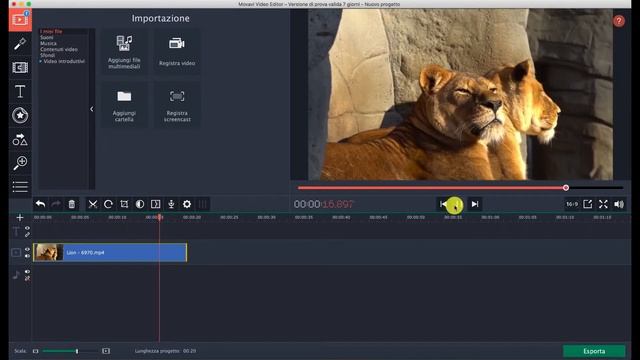Crop the clip
This screenshot has height=360, width=640.
124,204
